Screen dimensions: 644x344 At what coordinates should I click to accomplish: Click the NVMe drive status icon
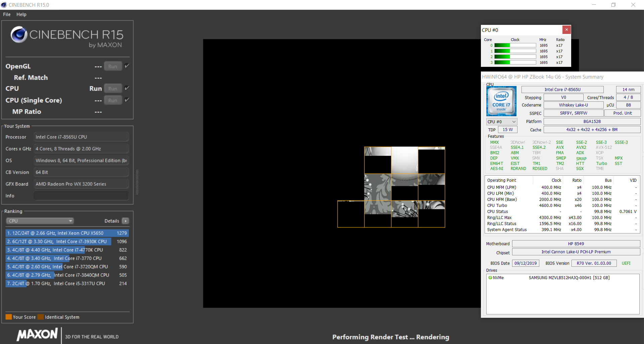(x=490, y=277)
